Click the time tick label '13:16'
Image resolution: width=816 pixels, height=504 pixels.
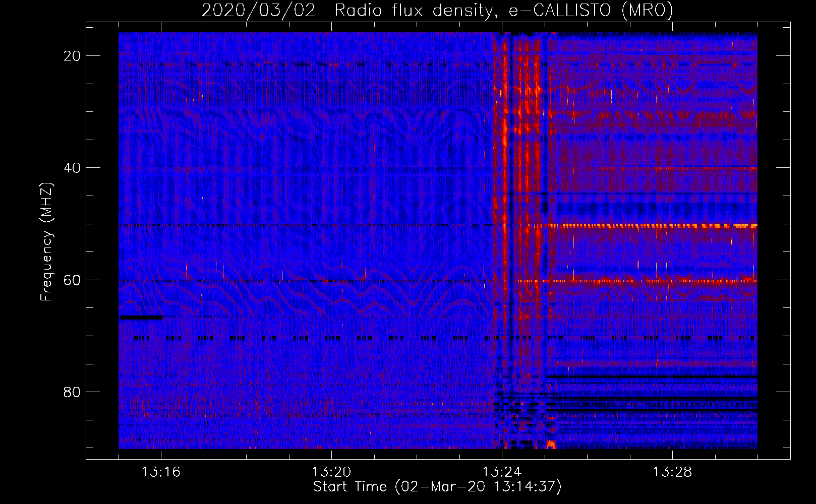[x=161, y=472]
